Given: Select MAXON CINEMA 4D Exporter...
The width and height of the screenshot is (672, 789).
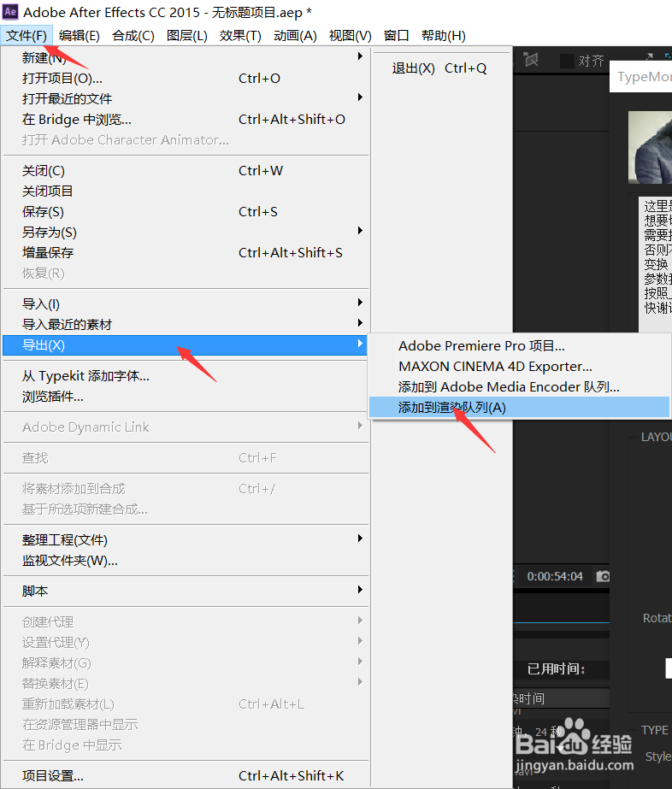Looking at the screenshot, I should (520, 367).
